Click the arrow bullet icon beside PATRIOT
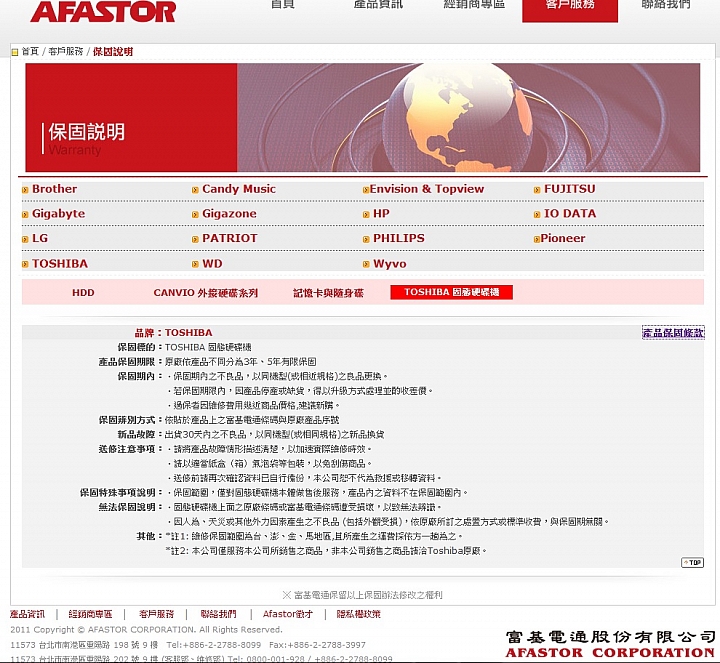This screenshot has height=663, width=720. [x=195, y=239]
